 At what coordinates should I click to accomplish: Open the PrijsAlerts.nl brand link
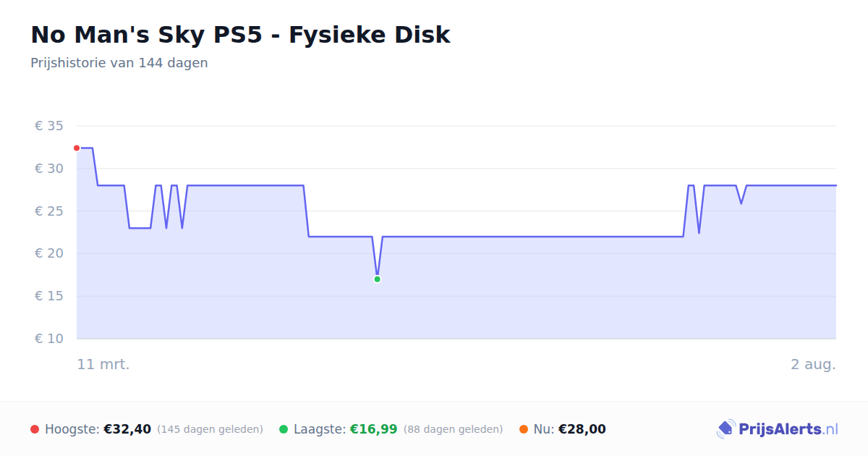778,429
